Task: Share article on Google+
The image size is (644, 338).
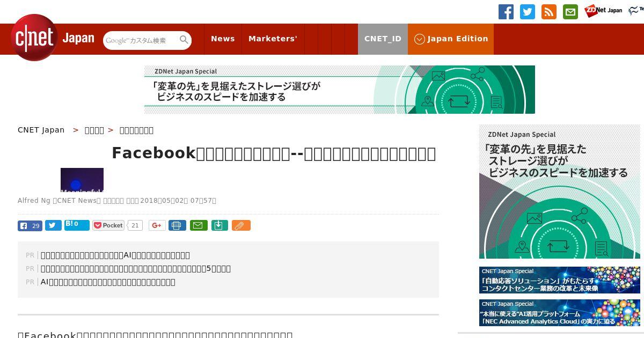Action: [x=157, y=225]
